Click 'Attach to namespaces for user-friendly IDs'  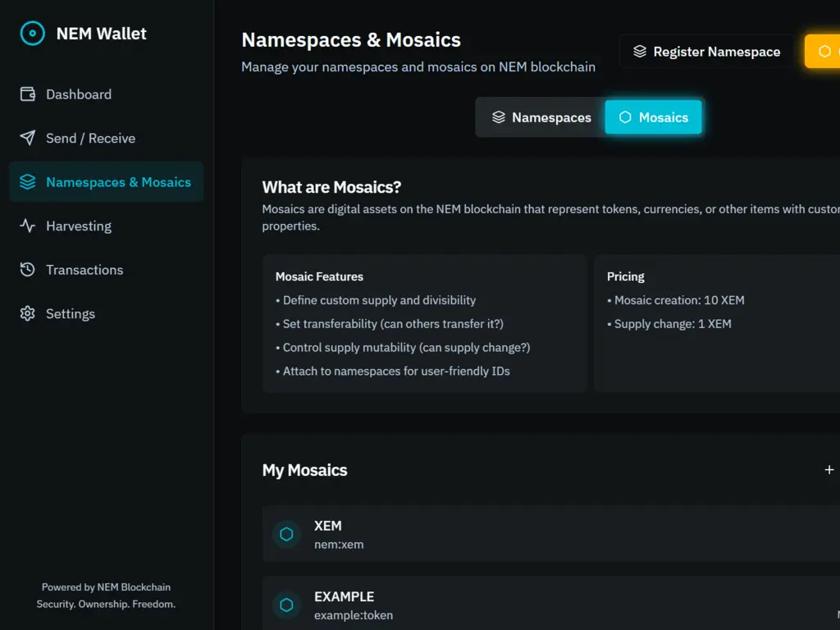coord(396,371)
